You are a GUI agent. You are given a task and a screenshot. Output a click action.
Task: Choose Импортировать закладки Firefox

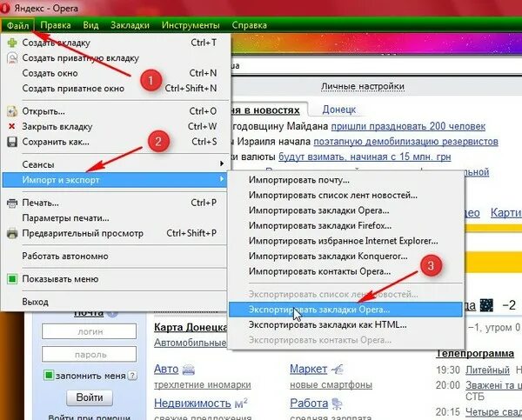coord(345,225)
